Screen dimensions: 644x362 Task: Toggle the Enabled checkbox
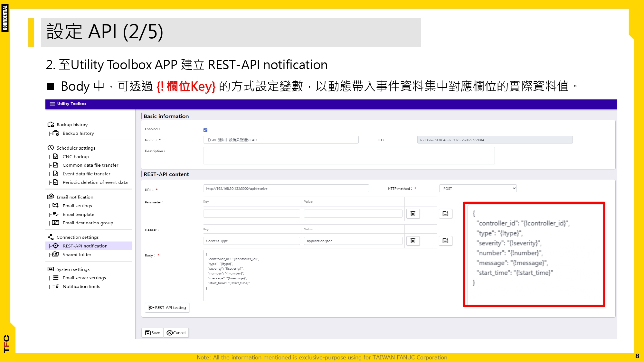coord(205,129)
